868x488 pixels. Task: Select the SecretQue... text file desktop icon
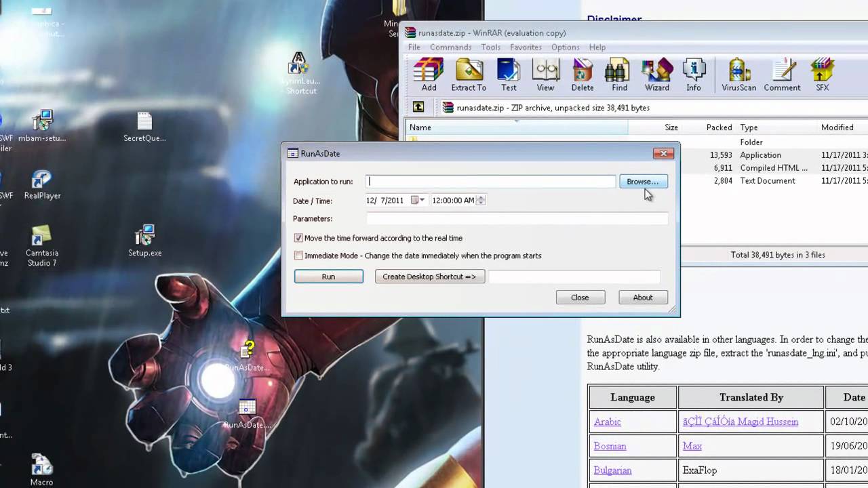pos(144,127)
